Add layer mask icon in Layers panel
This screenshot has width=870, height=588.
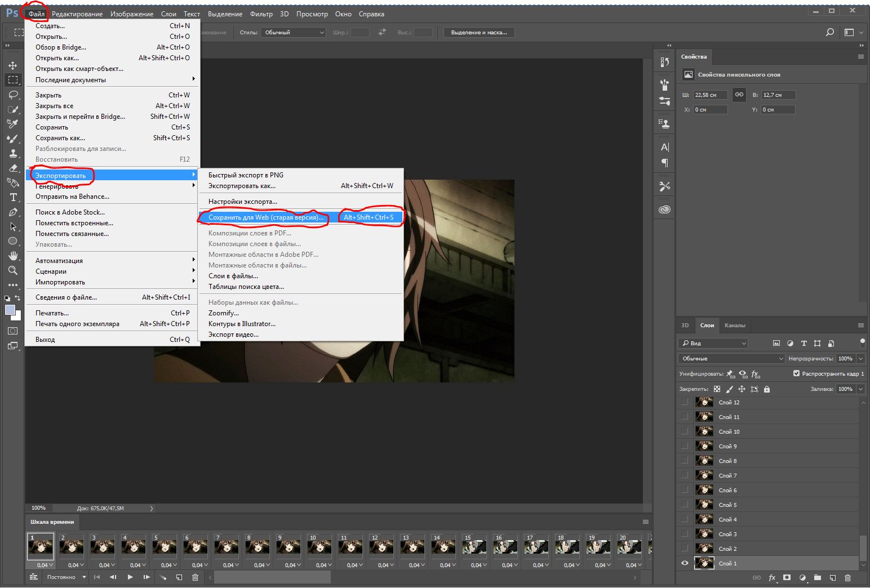[787, 578]
